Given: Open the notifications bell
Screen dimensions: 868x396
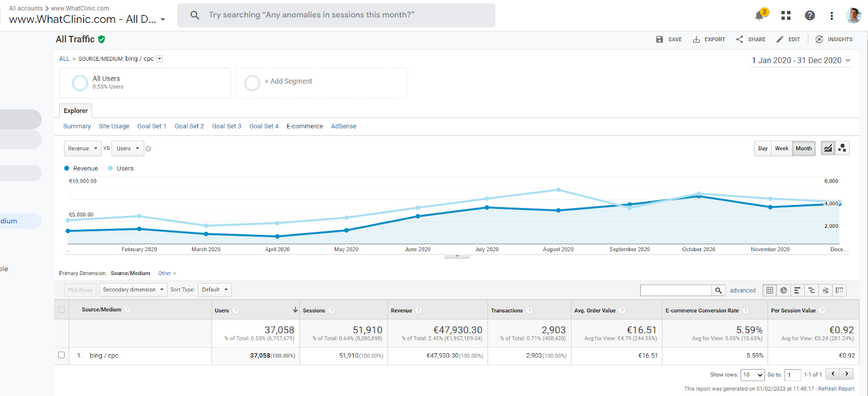Looking at the screenshot, I should pyautogui.click(x=759, y=15).
